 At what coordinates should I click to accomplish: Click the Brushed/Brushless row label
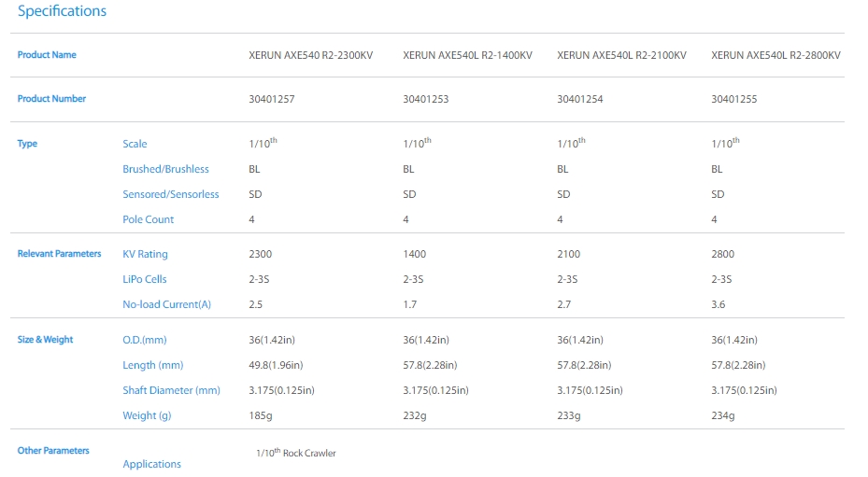165,169
